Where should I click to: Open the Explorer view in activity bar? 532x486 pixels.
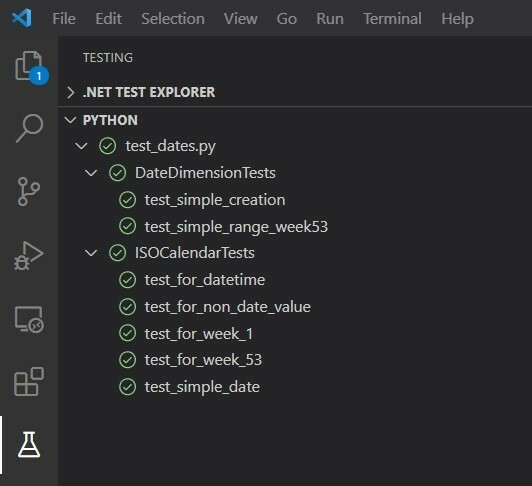[29, 67]
